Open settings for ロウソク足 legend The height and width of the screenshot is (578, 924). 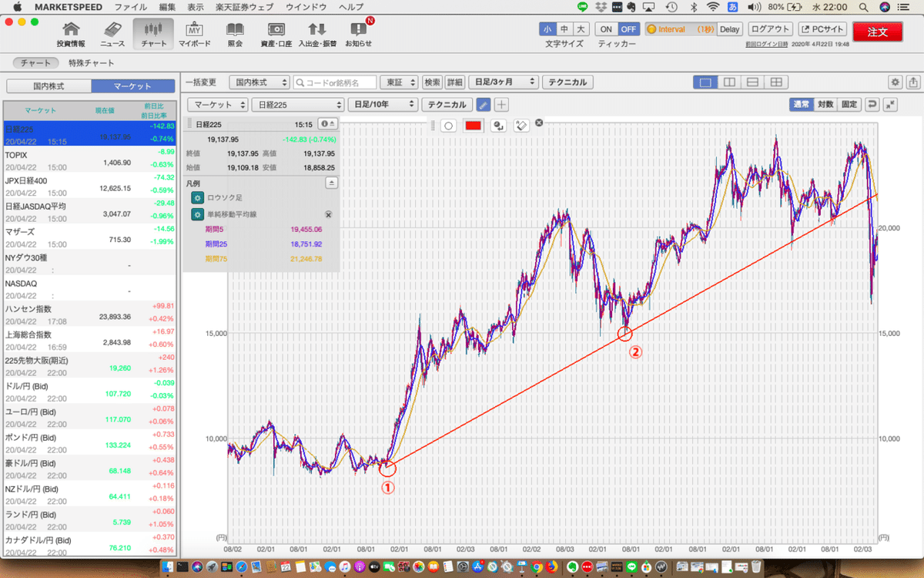pos(197,198)
